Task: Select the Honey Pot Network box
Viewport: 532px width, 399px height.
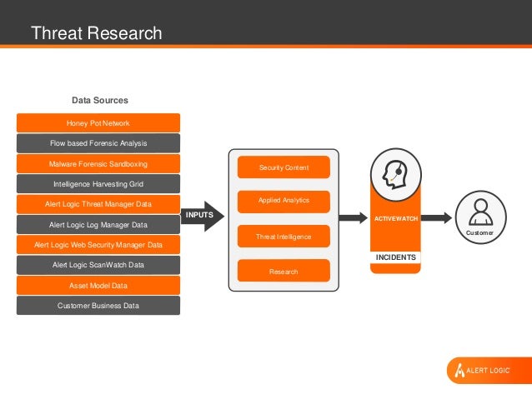Action: 98,122
